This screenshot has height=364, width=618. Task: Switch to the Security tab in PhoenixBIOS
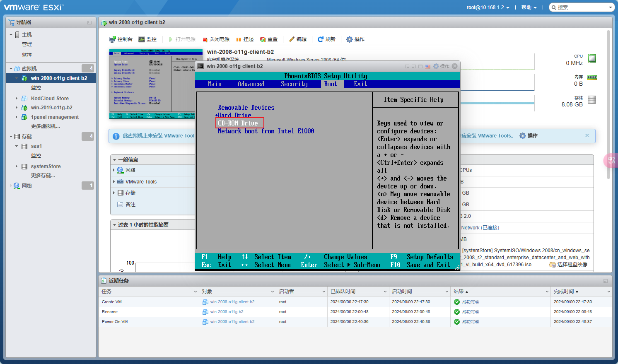[x=294, y=84]
